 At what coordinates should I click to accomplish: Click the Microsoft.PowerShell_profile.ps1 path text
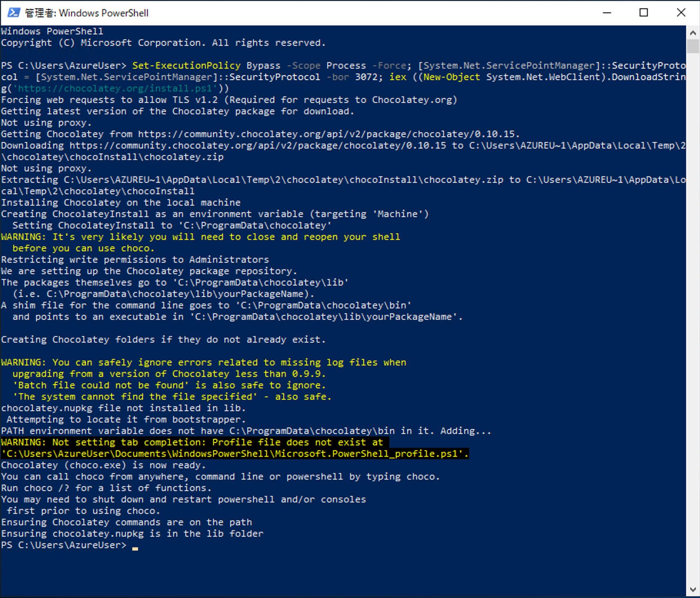pos(235,454)
